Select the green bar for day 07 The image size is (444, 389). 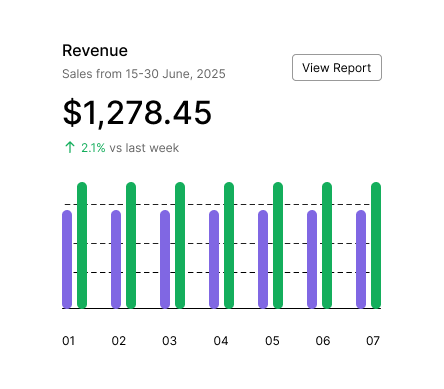[376, 245]
